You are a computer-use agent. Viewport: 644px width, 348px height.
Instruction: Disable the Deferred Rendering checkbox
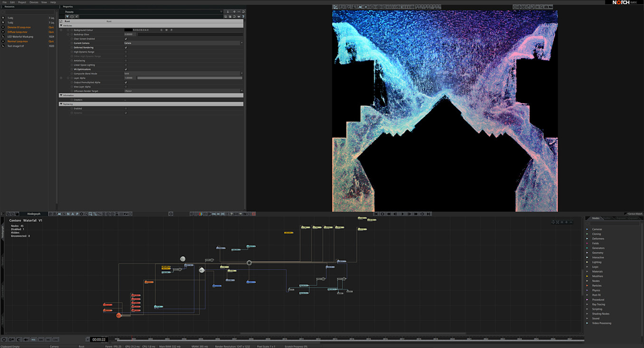pos(126,47)
